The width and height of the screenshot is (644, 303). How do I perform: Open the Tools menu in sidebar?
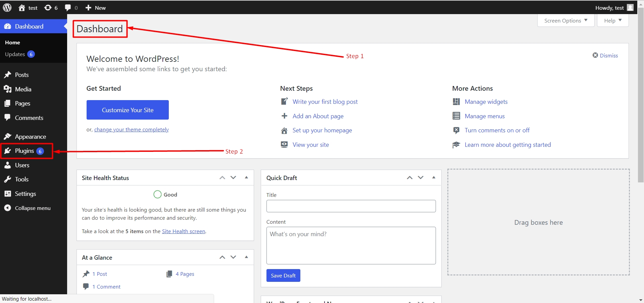tap(34, 179)
